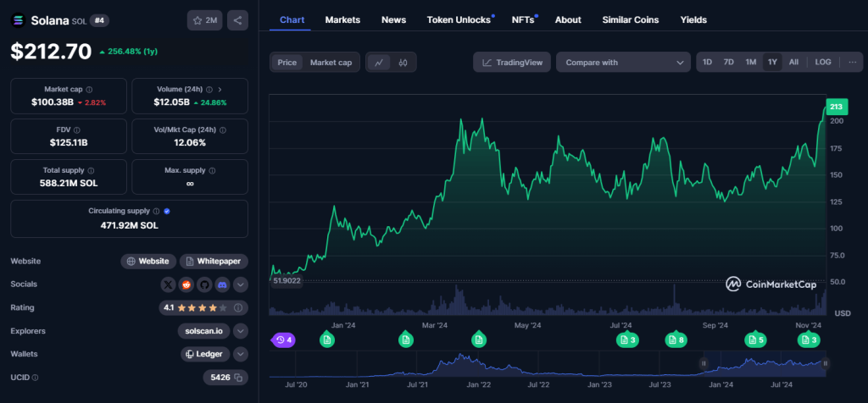Expand the Wallets list chevron
Screen dimensions: 868x403
coord(240,355)
